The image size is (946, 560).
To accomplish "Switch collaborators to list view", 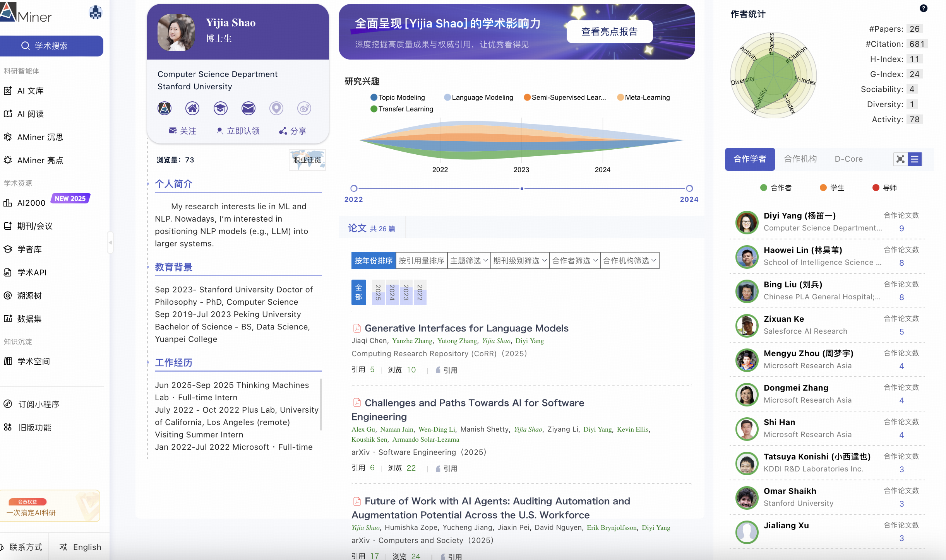I will tap(915, 159).
